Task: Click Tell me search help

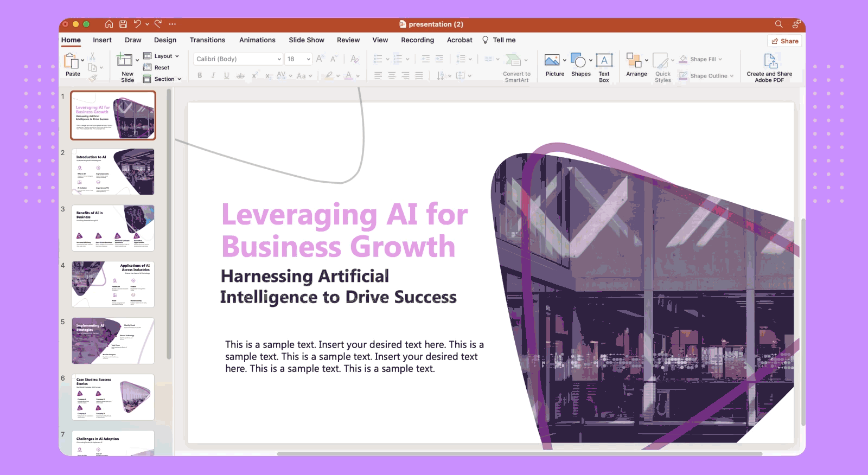Action: [499, 40]
